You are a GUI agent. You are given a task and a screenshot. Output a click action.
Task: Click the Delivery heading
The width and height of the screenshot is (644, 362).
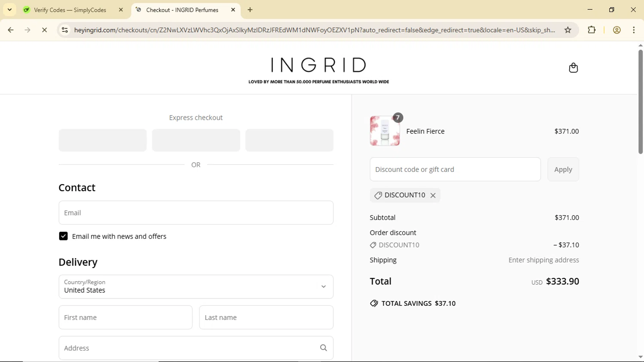click(x=78, y=262)
